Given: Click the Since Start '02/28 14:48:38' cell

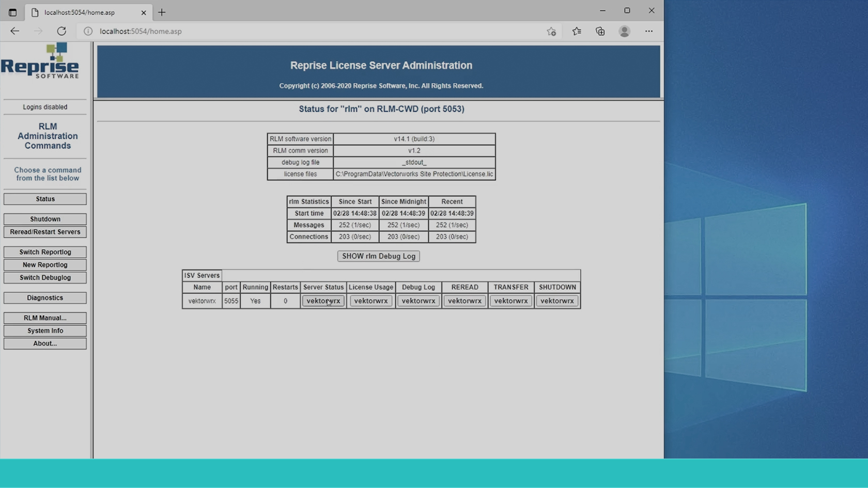Looking at the screenshot, I should tap(355, 213).
